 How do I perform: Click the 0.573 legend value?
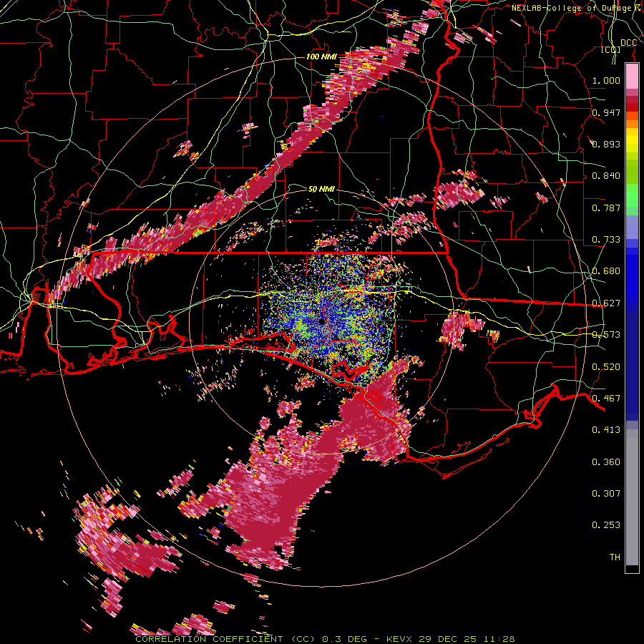point(606,335)
